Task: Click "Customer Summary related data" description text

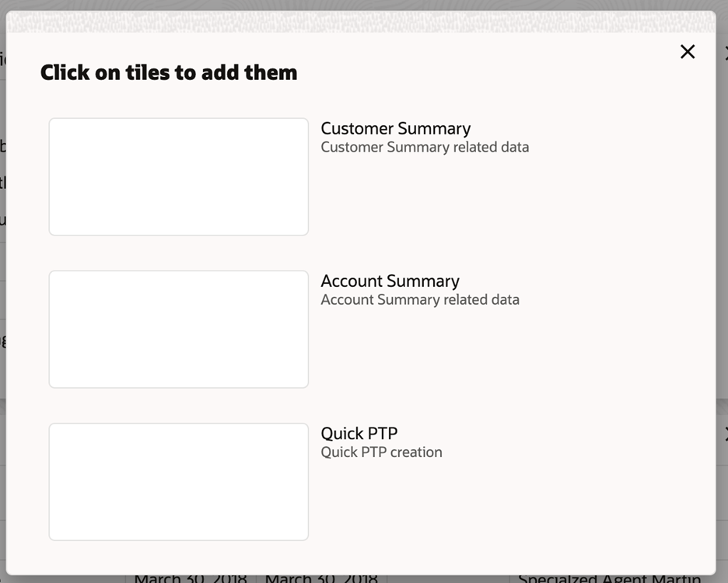Action: pyautogui.click(x=425, y=148)
